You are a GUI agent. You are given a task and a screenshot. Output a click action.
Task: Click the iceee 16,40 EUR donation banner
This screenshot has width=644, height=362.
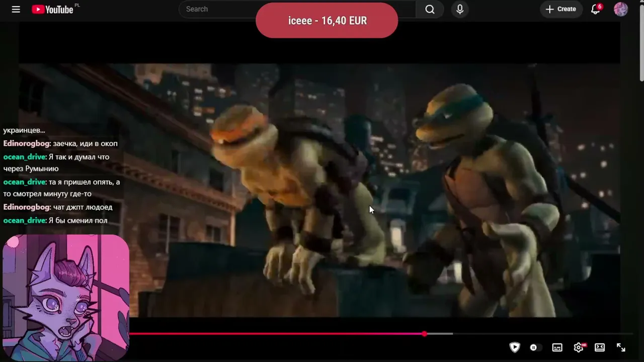pos(327,21)
